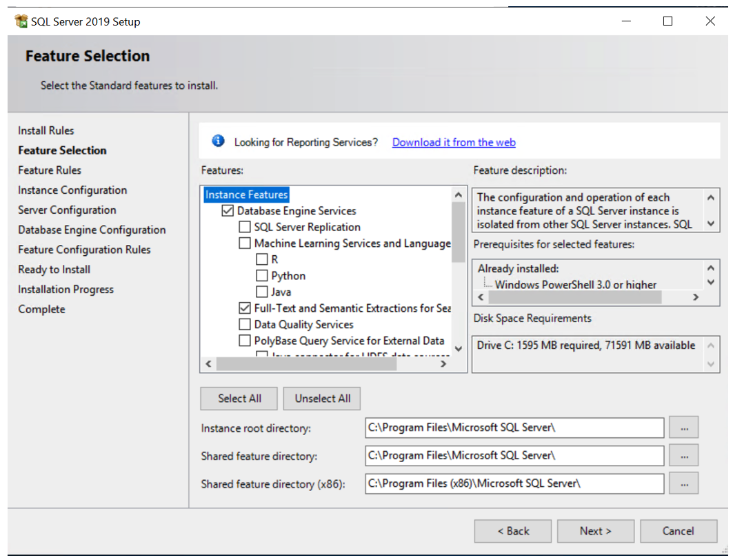Browse for the Instance root directory
This screenshot has height=560, width=733.
click(x=684, y=428)
